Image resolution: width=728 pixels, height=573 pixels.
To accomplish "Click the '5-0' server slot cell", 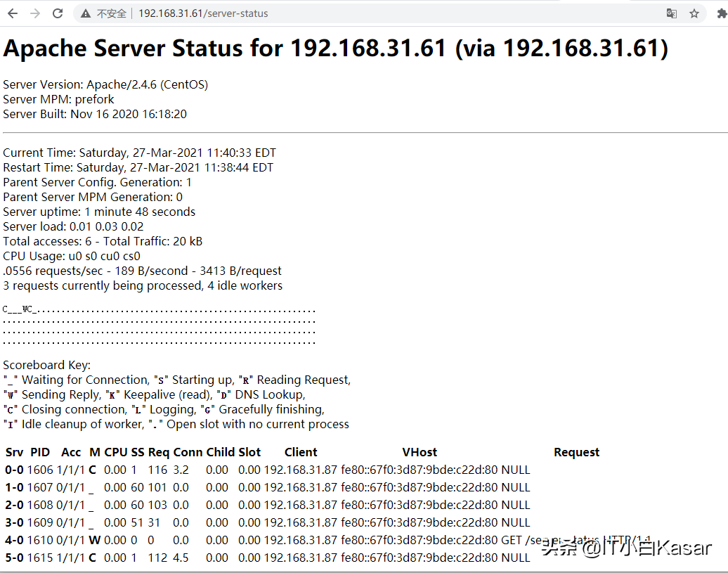I will tap(14, 558).
